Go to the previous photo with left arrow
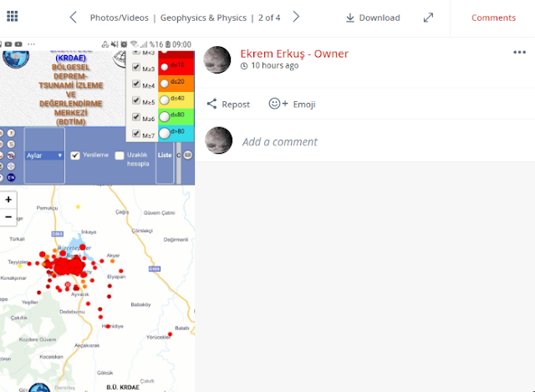The image size is (535, 392). coord(73,17)
